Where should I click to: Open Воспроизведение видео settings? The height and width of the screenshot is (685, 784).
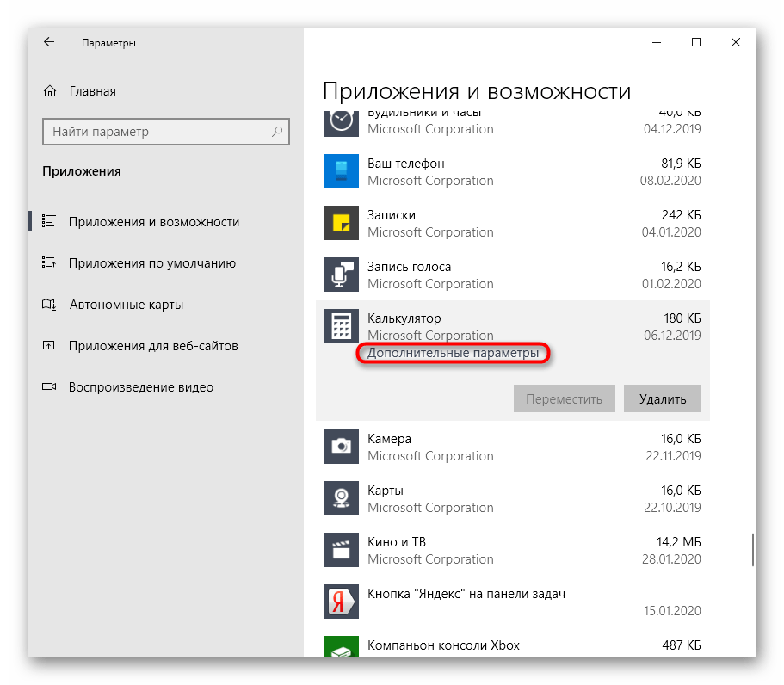click(140, 387)
